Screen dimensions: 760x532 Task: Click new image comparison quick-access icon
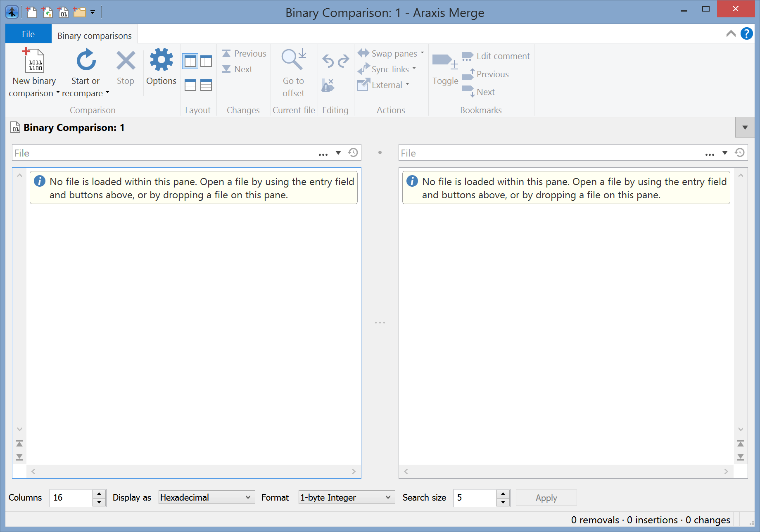click(x=47, y=12)
